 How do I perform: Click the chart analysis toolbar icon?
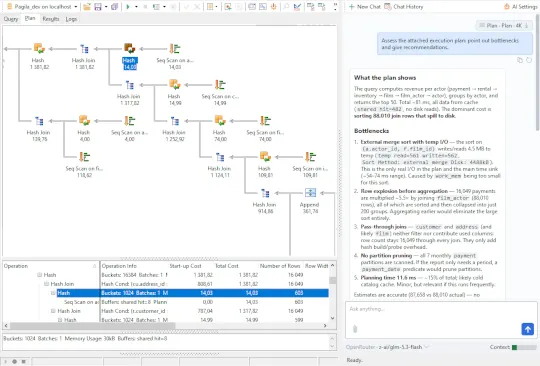click(297, 7)
